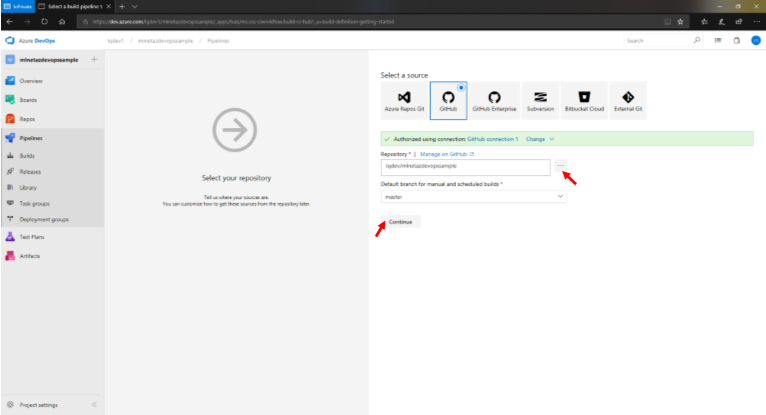Open Repos from left navigation
The image size is (766, 415).
28,119
